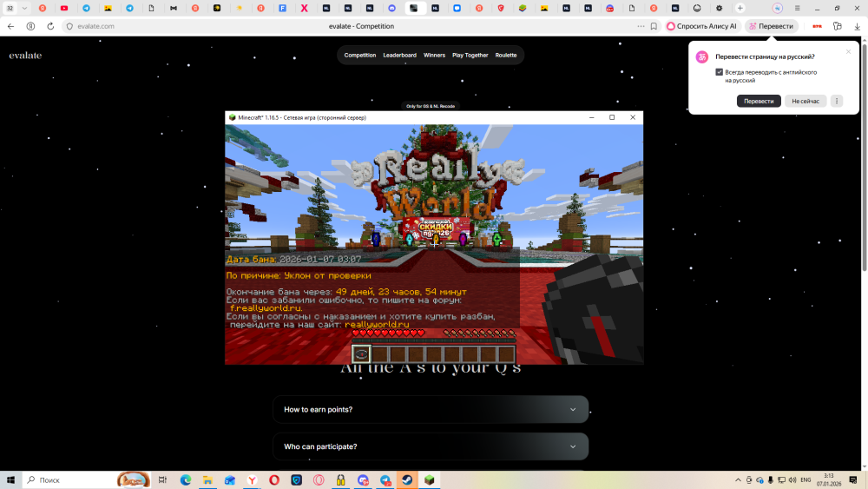Image resolution: width=868 pixels, height=489 pixels.
Task: Open Microsoft Edge from taskbar
Action: [x=186, y=480]
